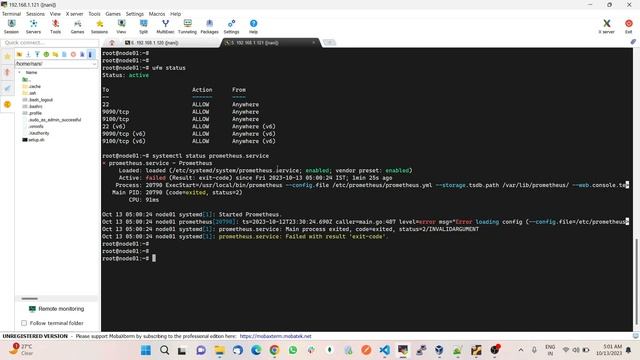The width and height of the screenshot is (640, 360).
Task: Click the Remote monitoring button
Action: click(x=57, y=309)
